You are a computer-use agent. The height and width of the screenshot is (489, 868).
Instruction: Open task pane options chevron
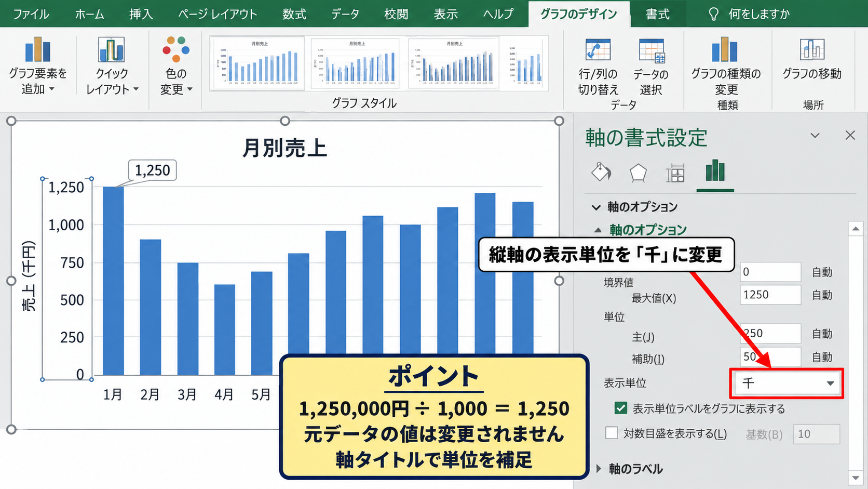coord(815,136)
